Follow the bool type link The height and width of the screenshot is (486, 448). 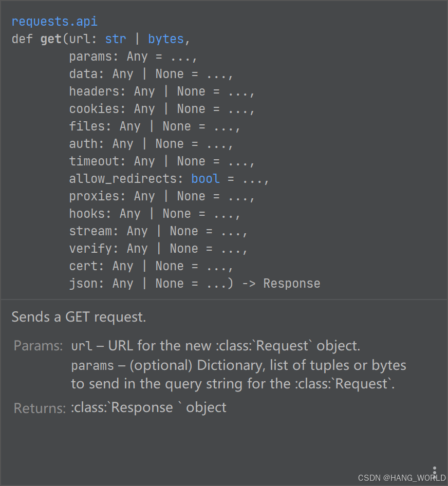206,179
